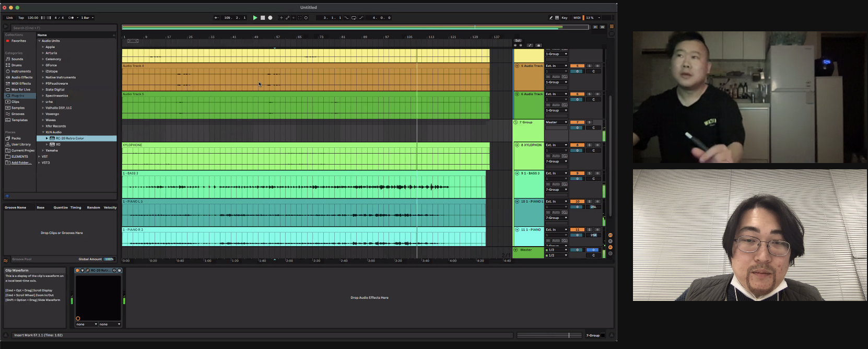Solo the 5 Audio Track
Image resolution: width=868 pixels, height=349 pixels.
589,66
